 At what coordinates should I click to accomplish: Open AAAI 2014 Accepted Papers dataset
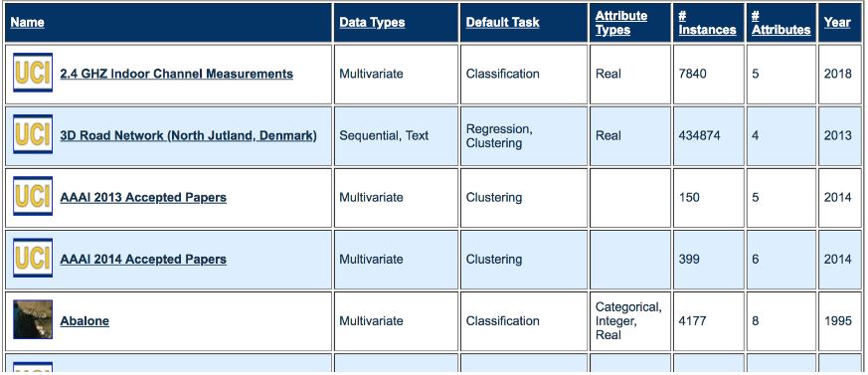143,260
